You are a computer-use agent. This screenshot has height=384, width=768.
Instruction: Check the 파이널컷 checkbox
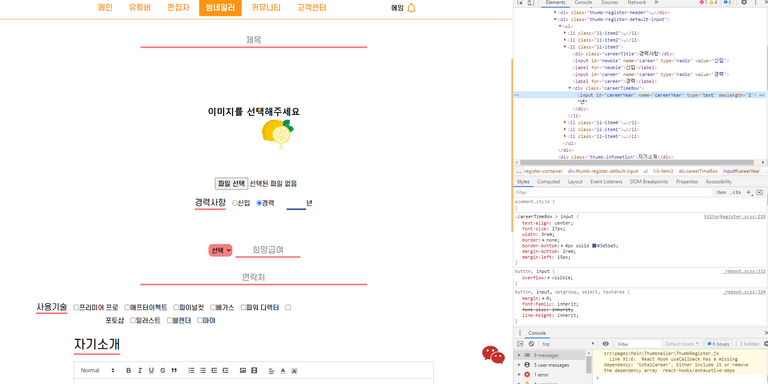coord(176,308)
